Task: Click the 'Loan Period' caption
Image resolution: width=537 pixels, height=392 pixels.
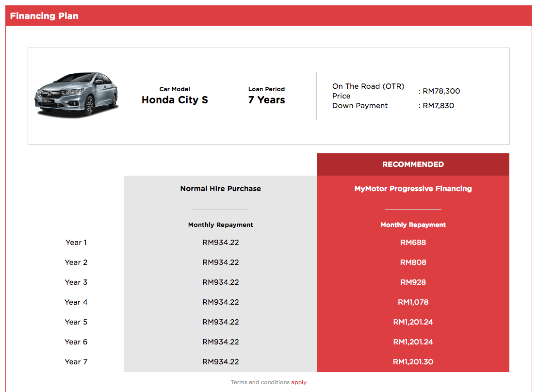Action: pos(266,89)
